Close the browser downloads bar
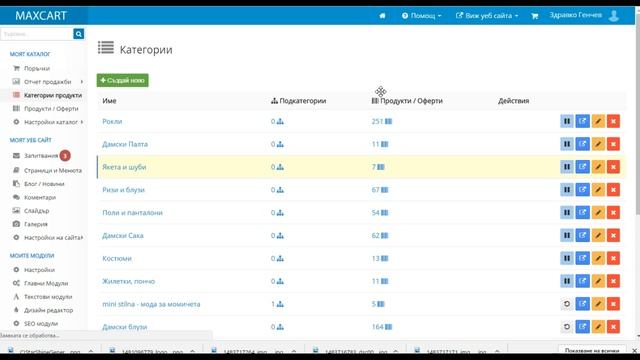Viewport: 640px width, 360px height. [634, 351]
